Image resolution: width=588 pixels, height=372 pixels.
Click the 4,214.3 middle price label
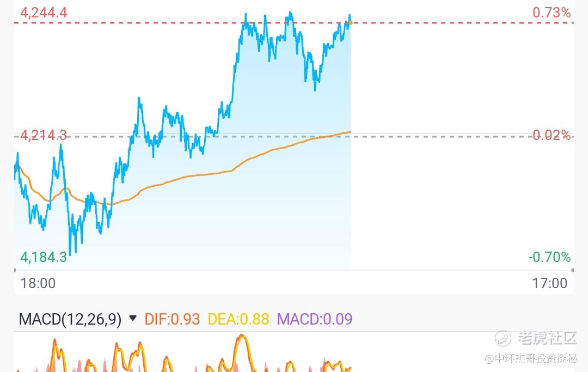coord(44,135)
